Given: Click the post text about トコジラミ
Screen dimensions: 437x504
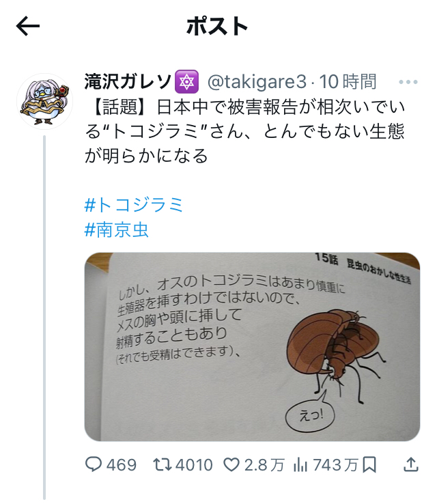Looking at the screenshot, I should 245,132.
